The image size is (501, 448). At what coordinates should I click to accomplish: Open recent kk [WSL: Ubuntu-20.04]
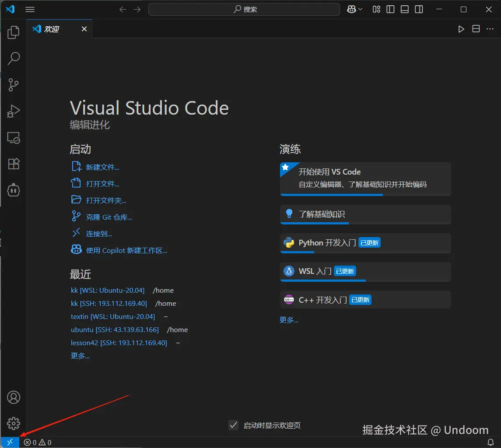point(108,290)
